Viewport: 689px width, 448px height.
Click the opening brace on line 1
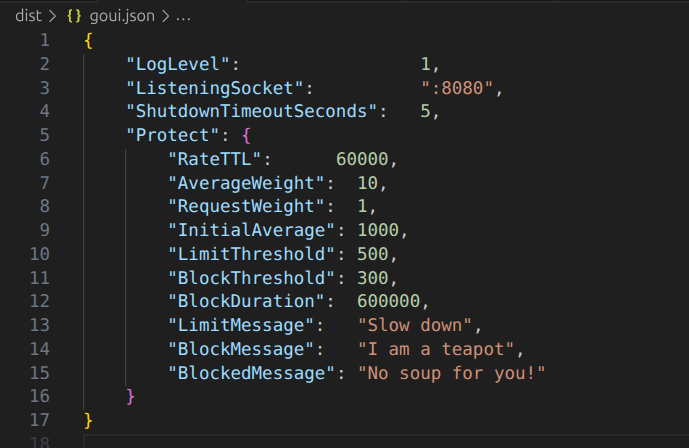[89, 39]
